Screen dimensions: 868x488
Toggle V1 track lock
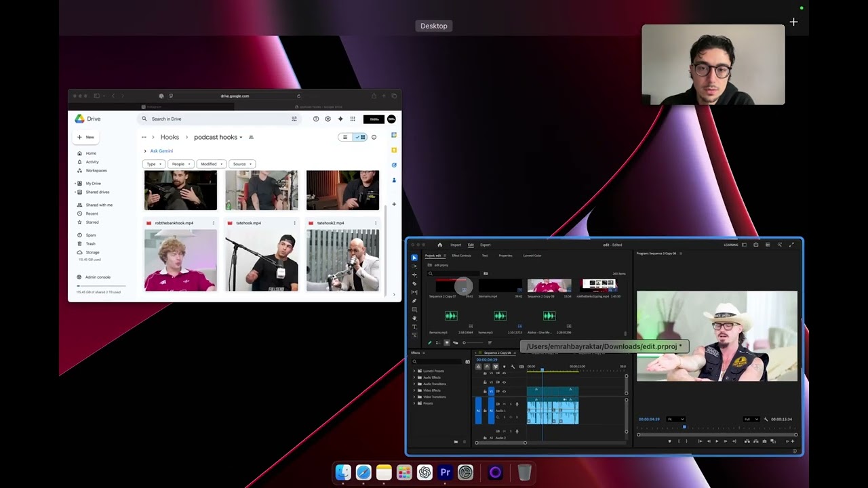pyautogui.click(x=485, y=392)
